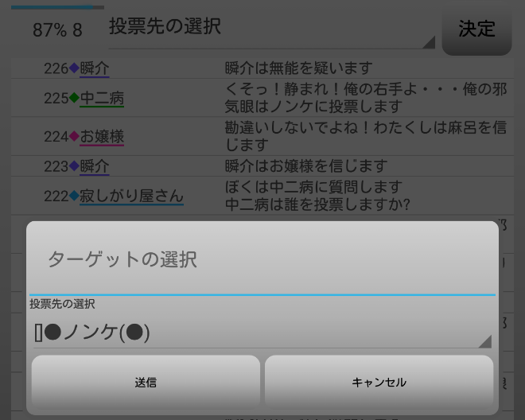
Task: Open 瞬介 name link in message 223
Action: (x=95, y=166)
